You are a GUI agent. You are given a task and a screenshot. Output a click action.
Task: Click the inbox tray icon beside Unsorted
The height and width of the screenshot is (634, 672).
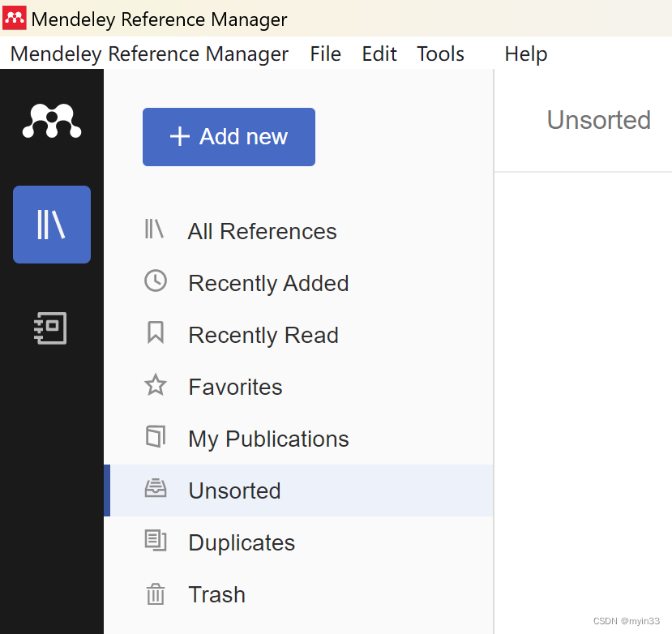coord(155,488)
